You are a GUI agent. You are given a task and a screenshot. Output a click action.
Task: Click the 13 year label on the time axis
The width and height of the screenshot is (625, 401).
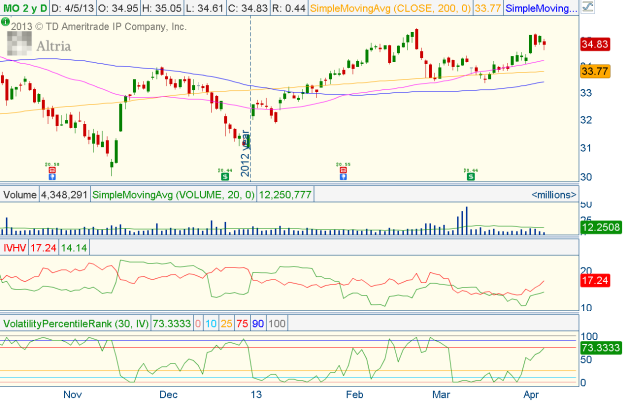tap(256, 395)
